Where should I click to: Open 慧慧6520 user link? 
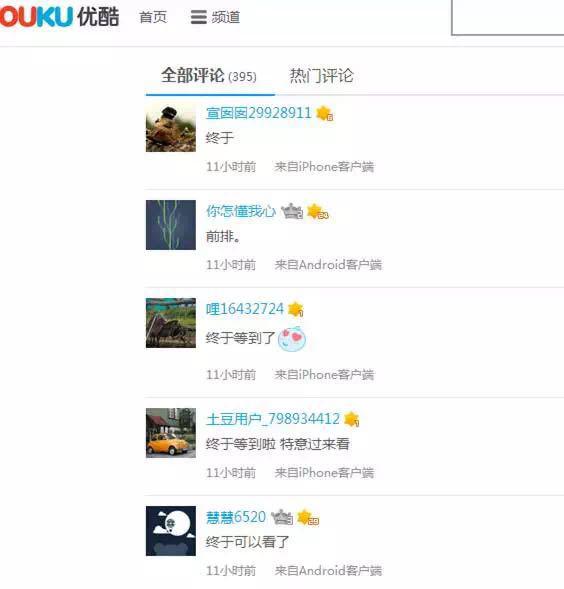click(x=236, y=517)
